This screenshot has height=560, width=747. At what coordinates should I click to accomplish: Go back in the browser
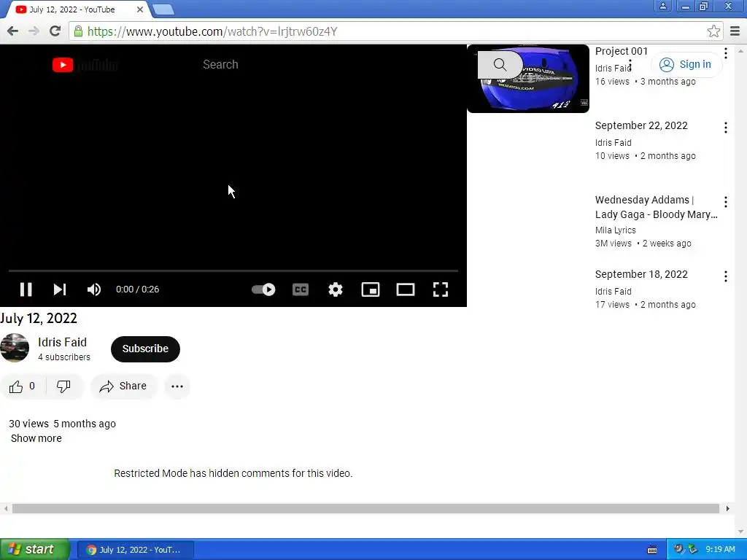coord(13,31)
